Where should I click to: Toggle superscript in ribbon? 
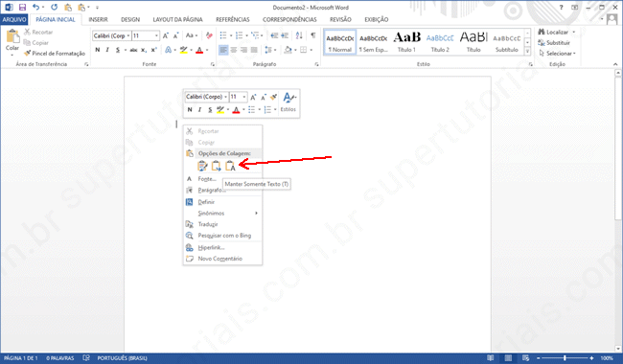(153, 50)
